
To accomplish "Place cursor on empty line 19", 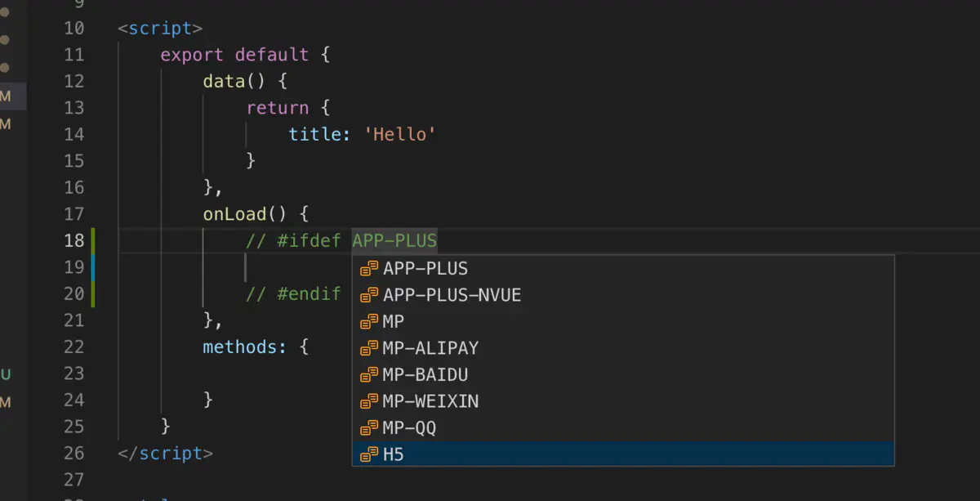I will [x=247, y=267].
